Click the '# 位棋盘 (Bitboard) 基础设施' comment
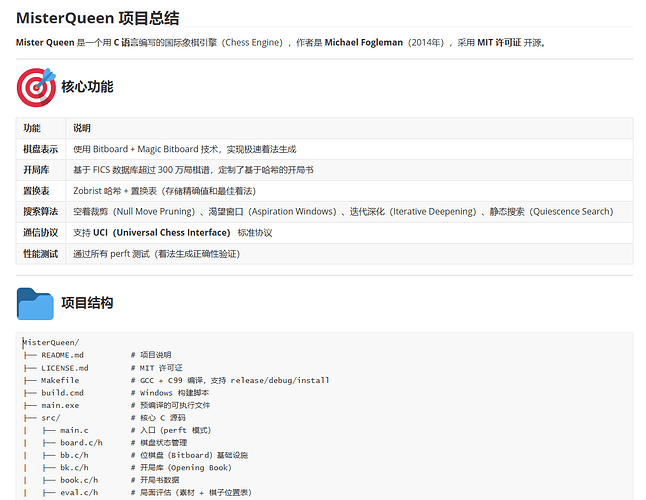 [190, 455]
